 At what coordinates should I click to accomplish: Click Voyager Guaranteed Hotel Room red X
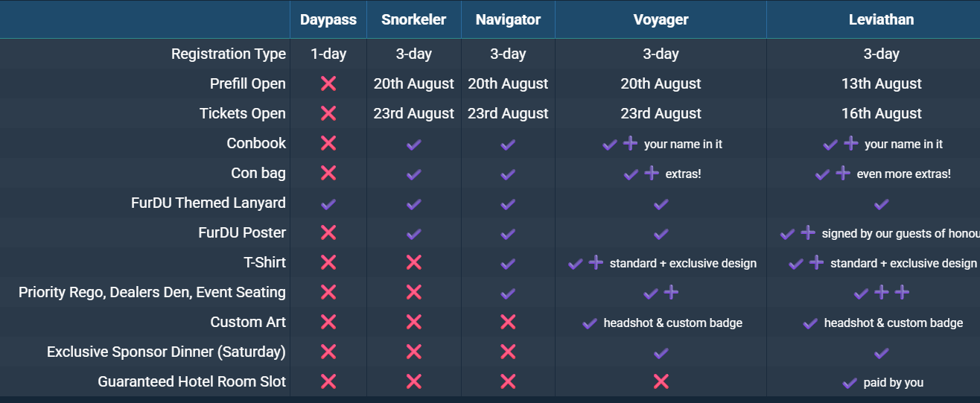[x=661, y=381]
